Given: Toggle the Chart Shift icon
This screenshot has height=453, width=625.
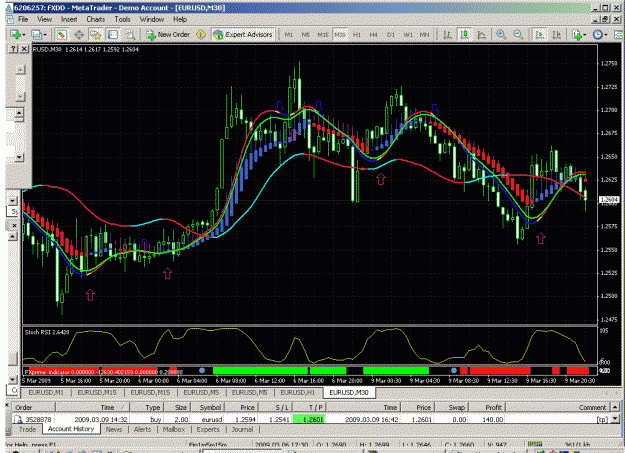Looking at the screenshot, I should [557, 35].
